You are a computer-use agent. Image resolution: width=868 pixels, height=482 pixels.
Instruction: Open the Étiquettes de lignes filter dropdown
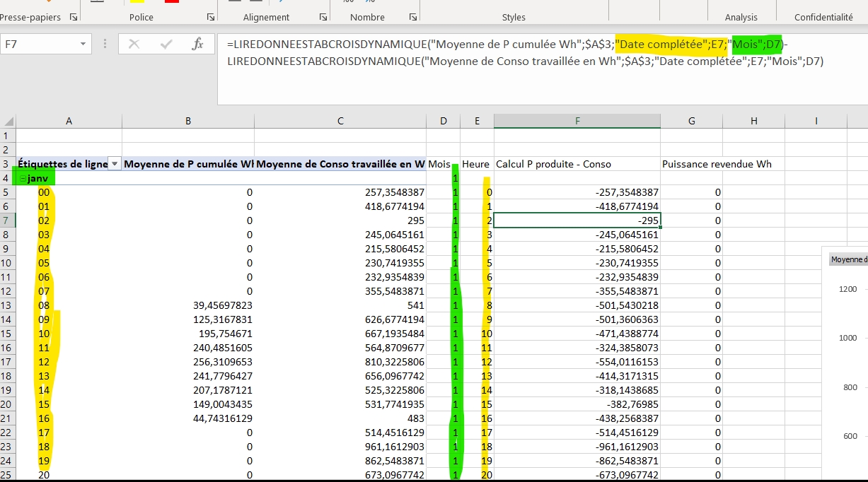click(115, 164)
